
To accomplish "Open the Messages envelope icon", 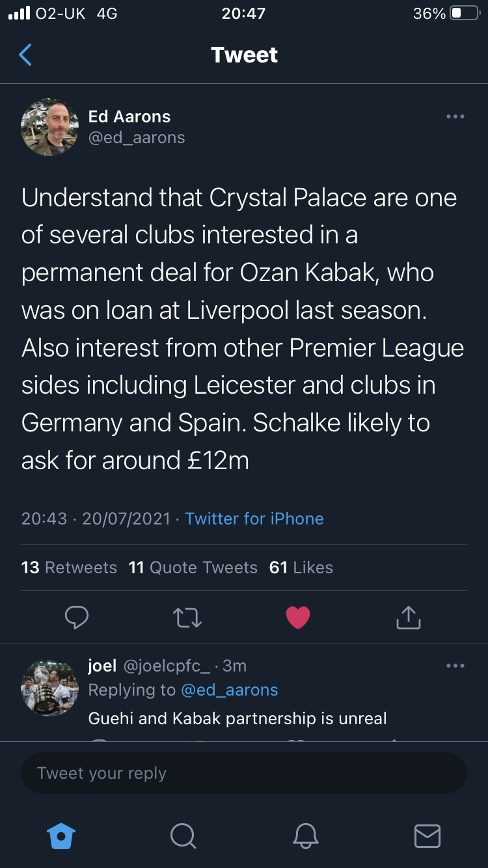I will (x=427, y=835).
